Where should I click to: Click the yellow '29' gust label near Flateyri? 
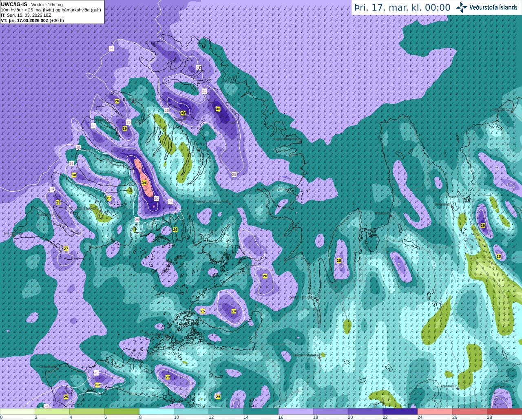click(125, 128)
